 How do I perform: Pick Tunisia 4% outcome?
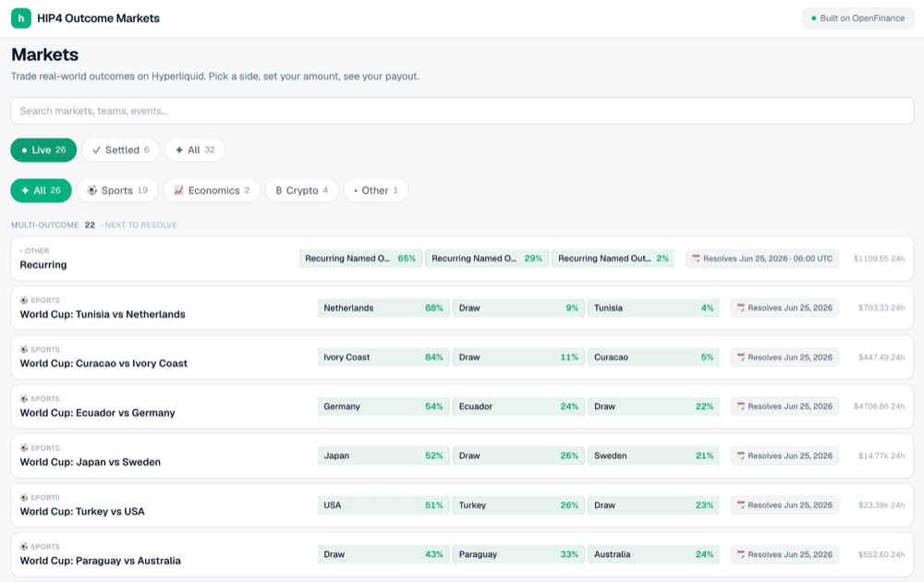pyautogui.click(x=653, y=308)
